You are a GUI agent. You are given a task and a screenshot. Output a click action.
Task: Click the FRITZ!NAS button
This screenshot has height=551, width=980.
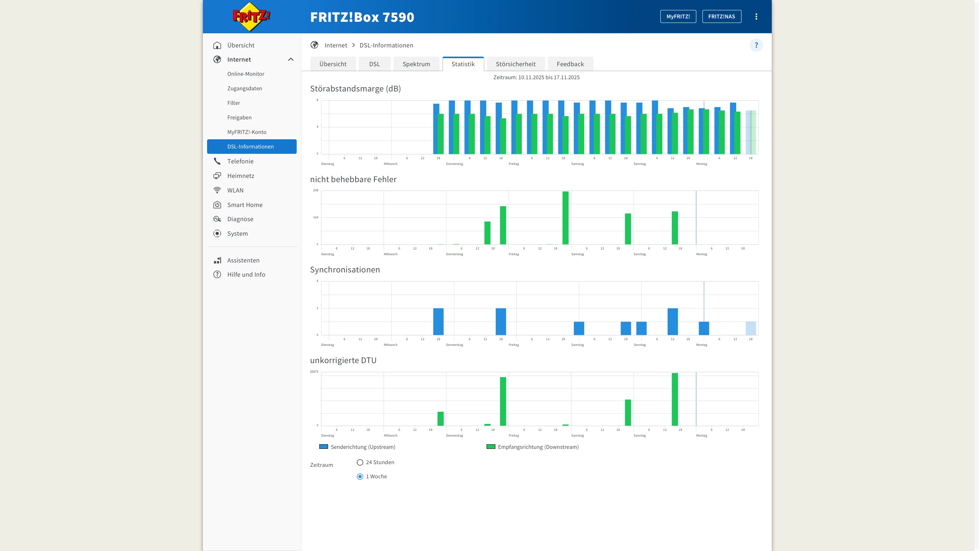[721, 16]
